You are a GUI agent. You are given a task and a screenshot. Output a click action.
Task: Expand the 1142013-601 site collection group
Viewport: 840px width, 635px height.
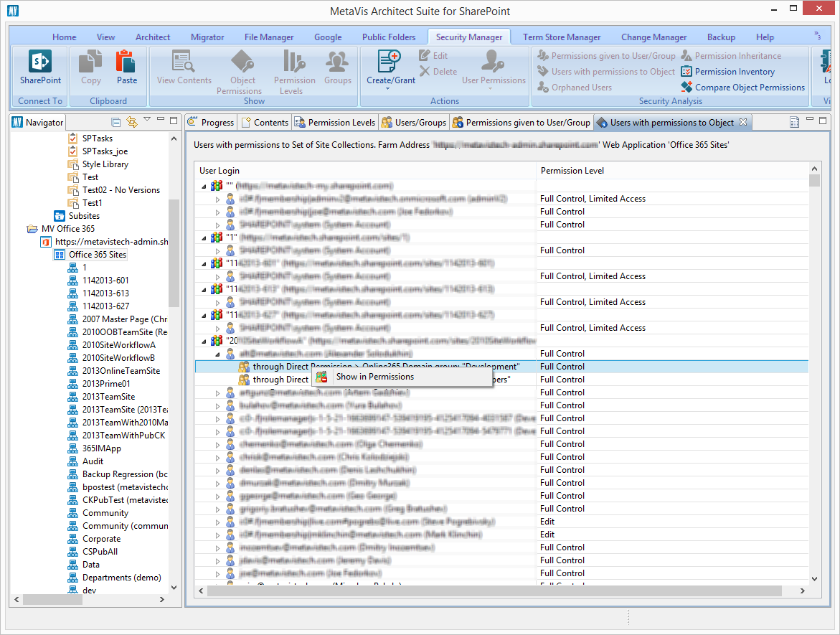204,263
